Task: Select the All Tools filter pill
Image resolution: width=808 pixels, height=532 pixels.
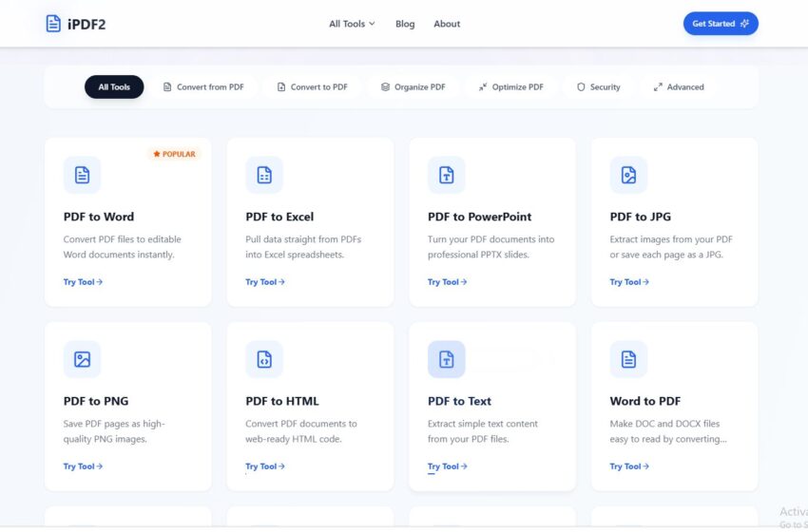Action: (x=114, y=87)
